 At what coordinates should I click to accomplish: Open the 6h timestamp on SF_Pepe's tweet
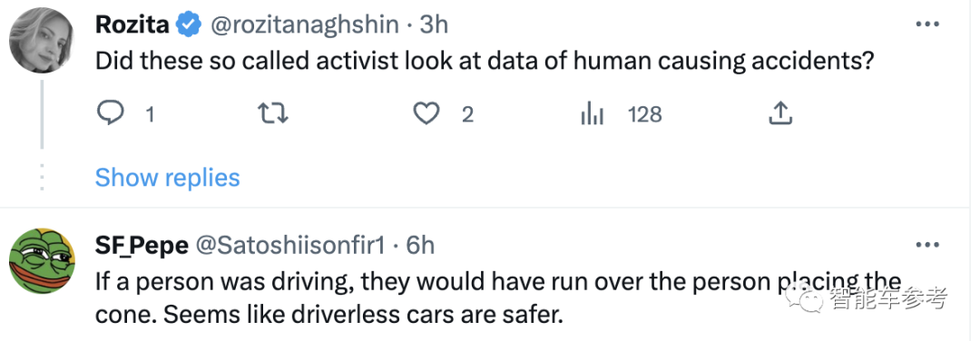[x=420, y=246]
